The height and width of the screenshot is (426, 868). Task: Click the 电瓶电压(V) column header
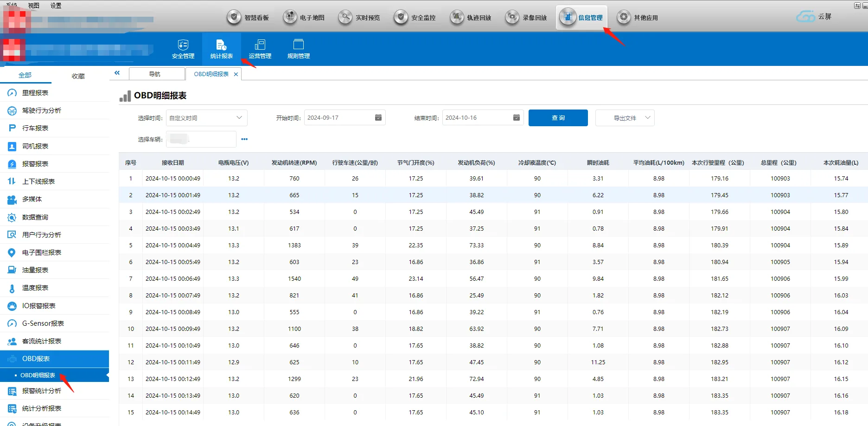click(234, 163)
